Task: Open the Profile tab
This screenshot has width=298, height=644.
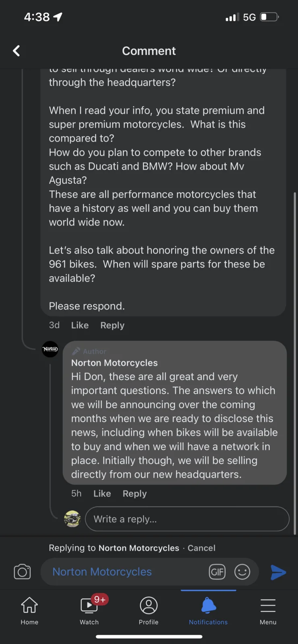Action: click(149, 610)
